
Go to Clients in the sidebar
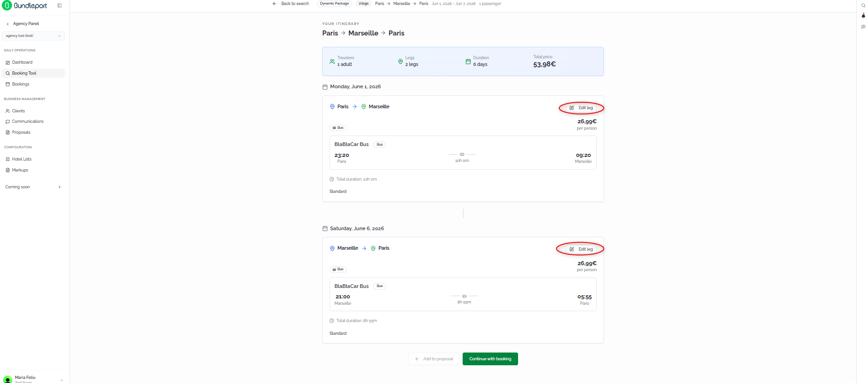pyautogui.click(x=34, y=111)
